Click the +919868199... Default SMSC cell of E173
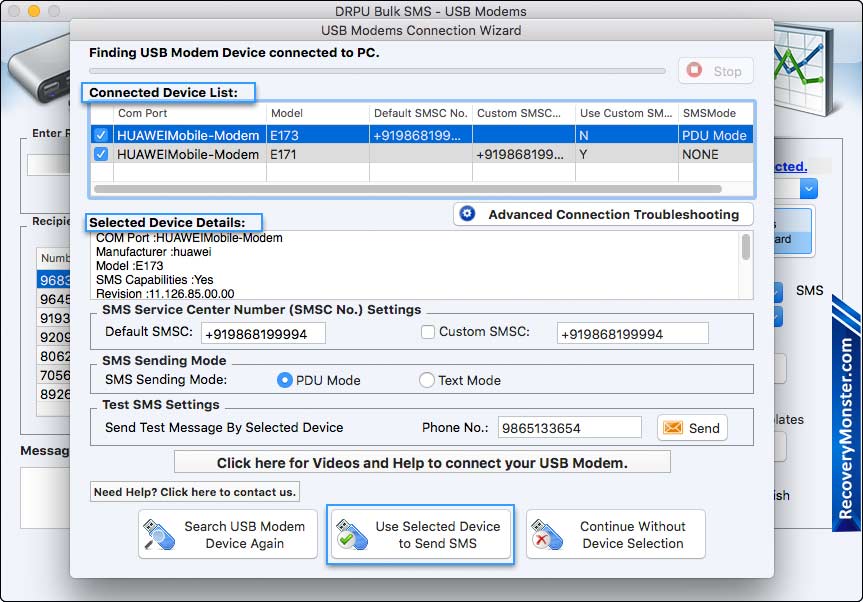Viewport: 863px width, 602px height. (x=420, y=135)
